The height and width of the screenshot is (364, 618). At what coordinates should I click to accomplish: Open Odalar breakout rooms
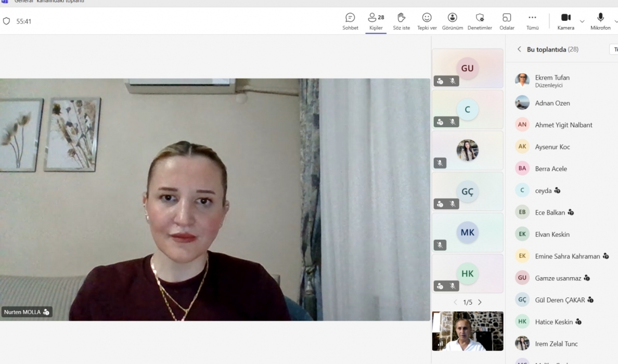tap(507, 21)
